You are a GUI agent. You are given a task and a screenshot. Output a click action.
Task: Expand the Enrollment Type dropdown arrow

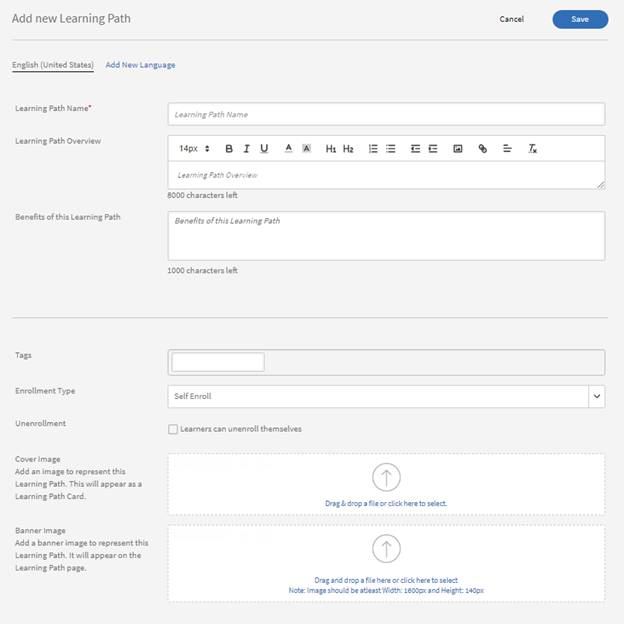coord(597,396)
